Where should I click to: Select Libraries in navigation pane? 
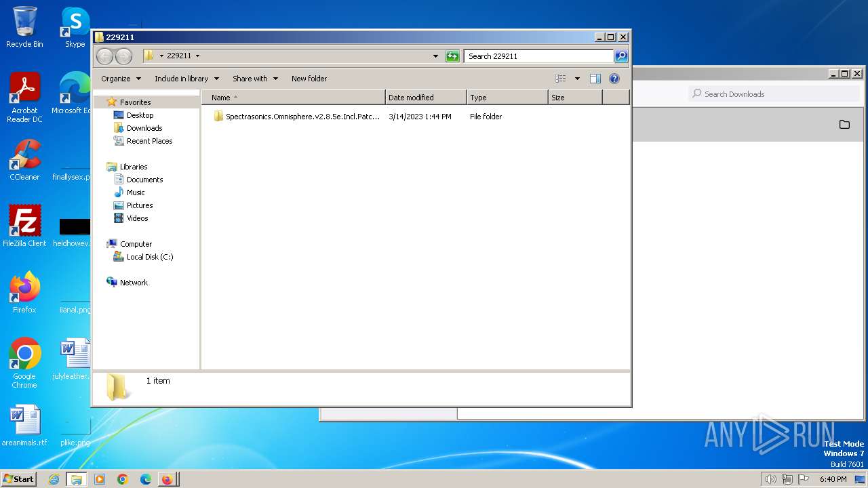[x=134, y=167]
